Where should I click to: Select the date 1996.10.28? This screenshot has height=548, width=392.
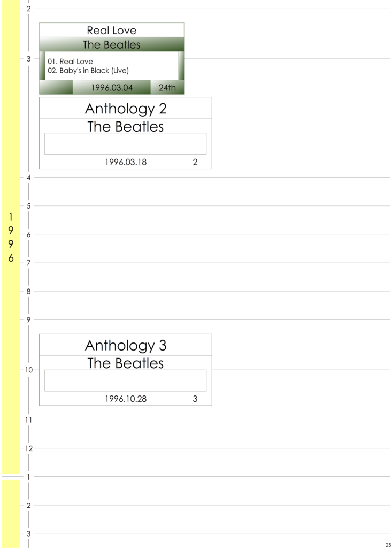(126, 399)
